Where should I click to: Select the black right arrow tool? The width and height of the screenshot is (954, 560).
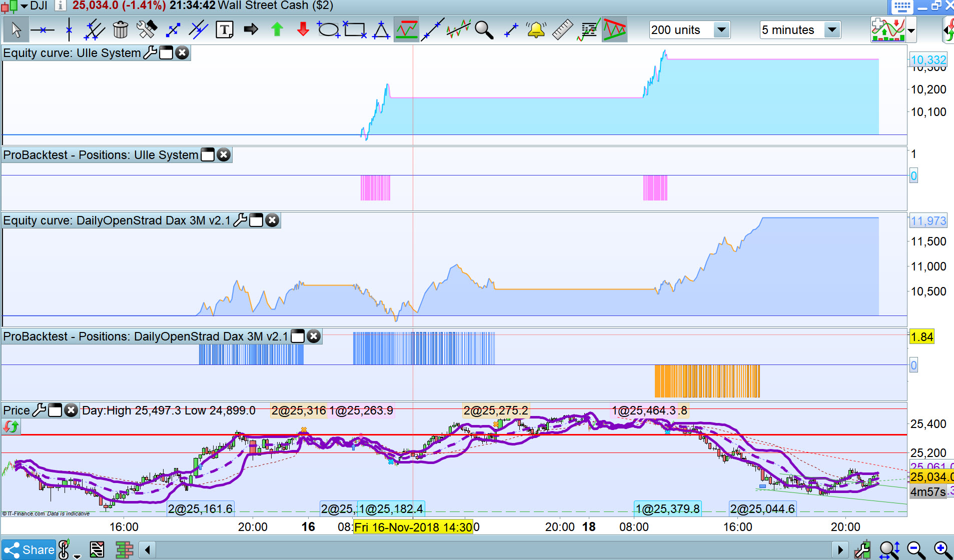click(x=251, y=30)
